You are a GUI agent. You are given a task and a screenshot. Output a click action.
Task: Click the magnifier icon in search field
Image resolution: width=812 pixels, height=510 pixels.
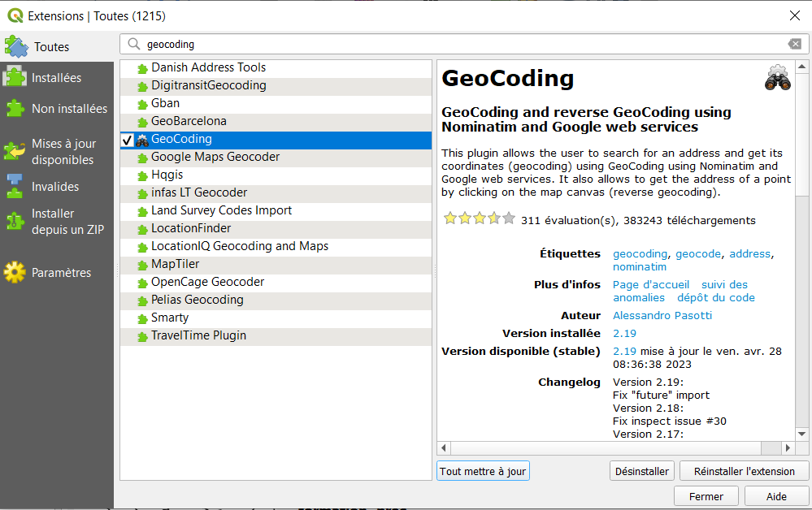(x=133, y=44)
